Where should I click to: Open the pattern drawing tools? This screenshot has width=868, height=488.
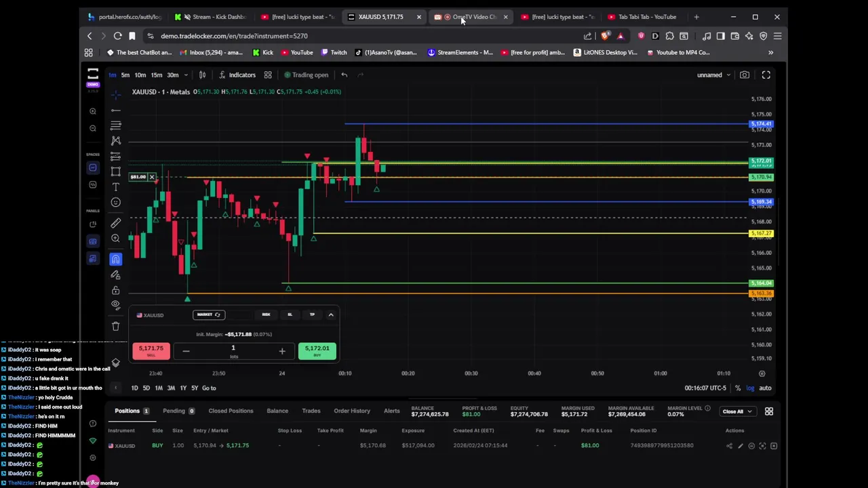[x=116, y=141]
